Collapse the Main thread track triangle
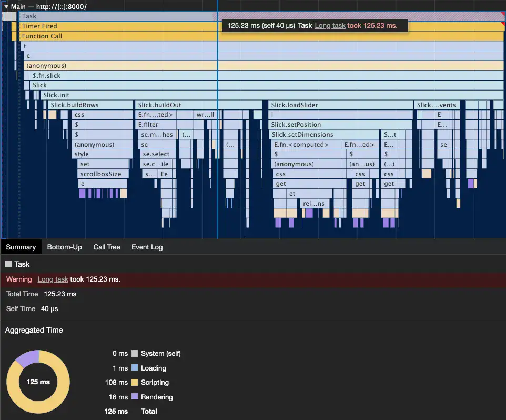This screenshot has height=420, width=506. [6, 6]
